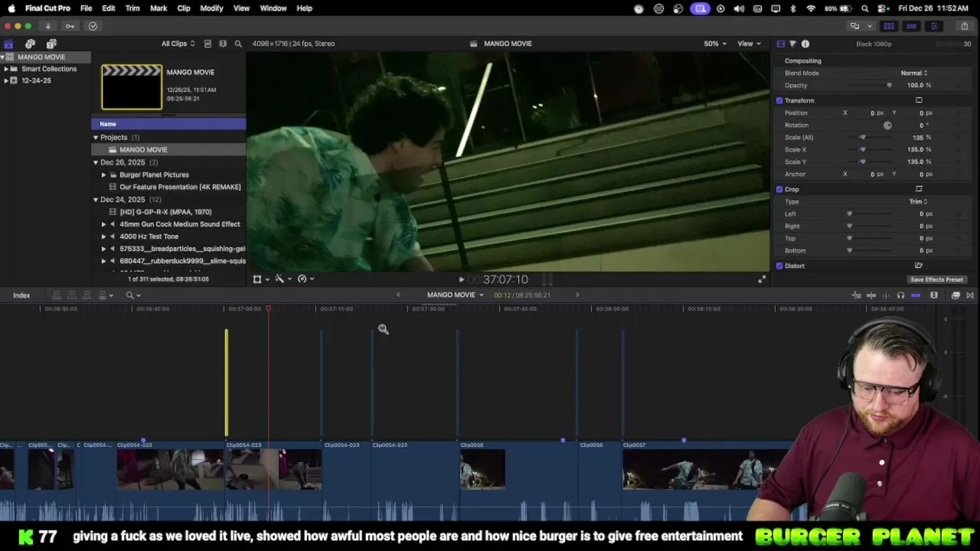980x551 pixels.
Task: Toggle the Transform checkbox
Action: (x=779, y=100)
